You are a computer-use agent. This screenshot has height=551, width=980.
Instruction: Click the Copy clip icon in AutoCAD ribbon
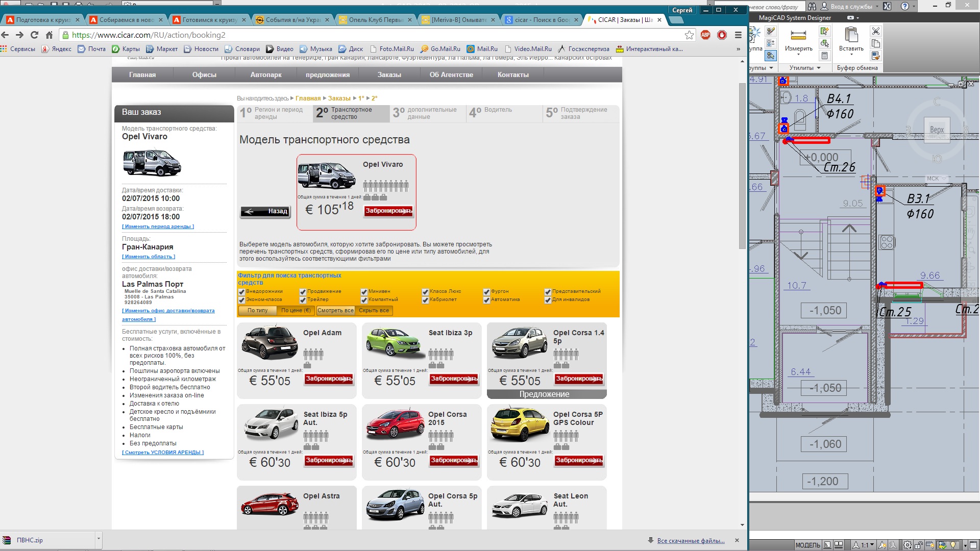(875, 43)
